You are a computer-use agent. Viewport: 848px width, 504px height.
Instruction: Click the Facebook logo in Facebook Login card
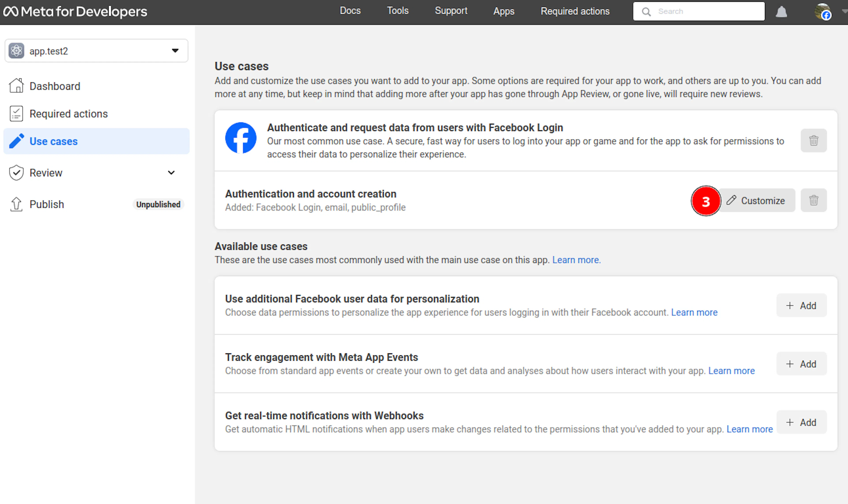click(x=240, y=138)
